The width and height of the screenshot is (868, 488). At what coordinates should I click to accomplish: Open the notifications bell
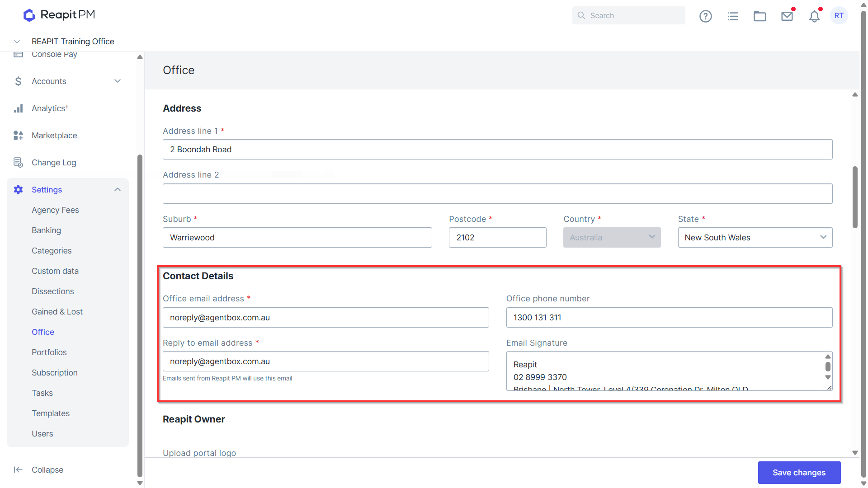coord(814,16)
